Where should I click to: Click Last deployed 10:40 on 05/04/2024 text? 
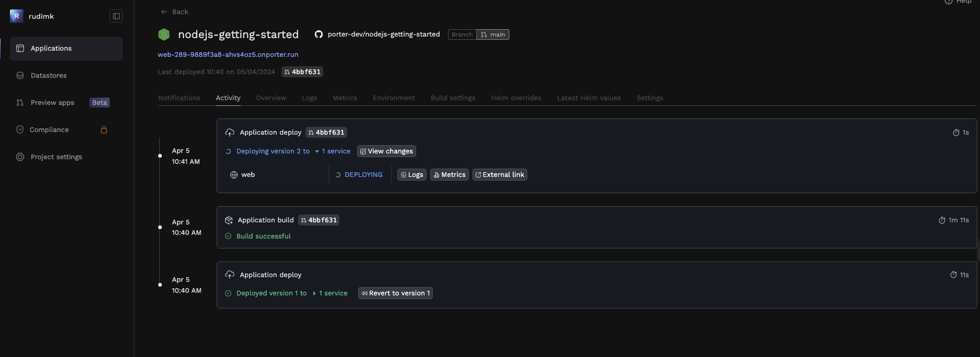pyautogui.click(x=216, y=72)
